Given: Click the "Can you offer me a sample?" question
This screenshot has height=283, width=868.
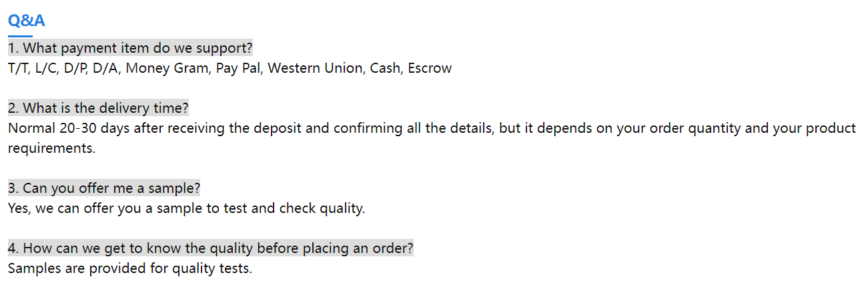Looking at the screenshot, I should (x=104, y=188).
